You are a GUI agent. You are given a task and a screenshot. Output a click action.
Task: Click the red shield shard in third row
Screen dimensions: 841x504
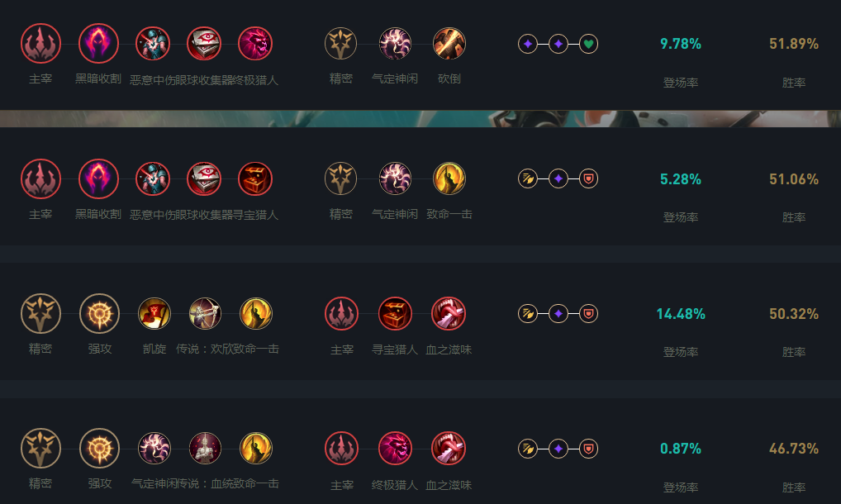[588, 314]
